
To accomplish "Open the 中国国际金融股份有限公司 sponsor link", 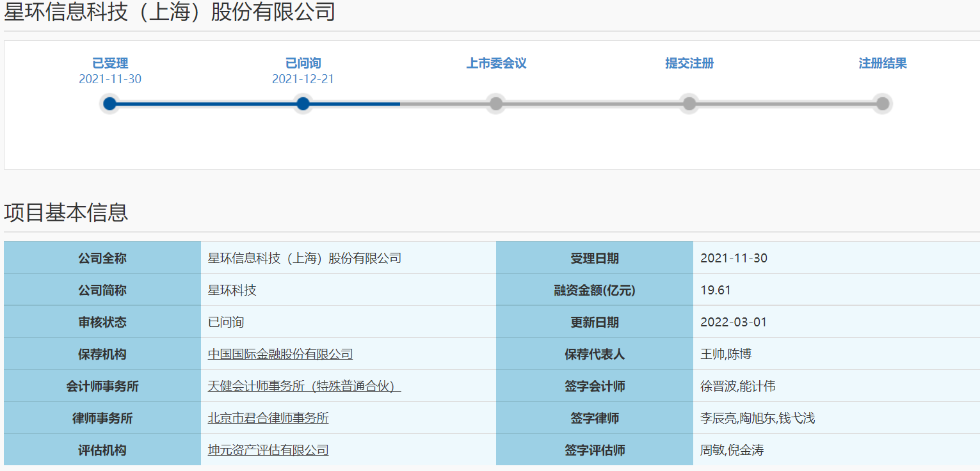I will click(x=280, y=354).
